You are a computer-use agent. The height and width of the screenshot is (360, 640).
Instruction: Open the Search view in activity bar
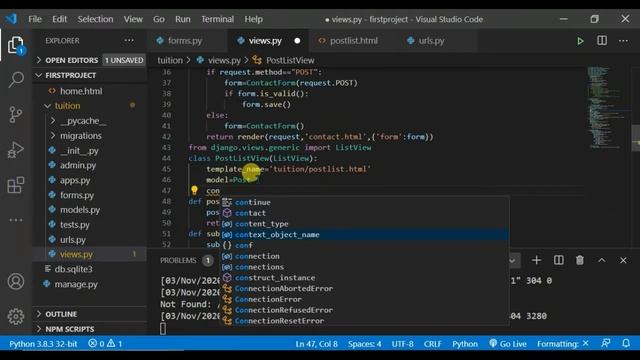click(16, 80)
